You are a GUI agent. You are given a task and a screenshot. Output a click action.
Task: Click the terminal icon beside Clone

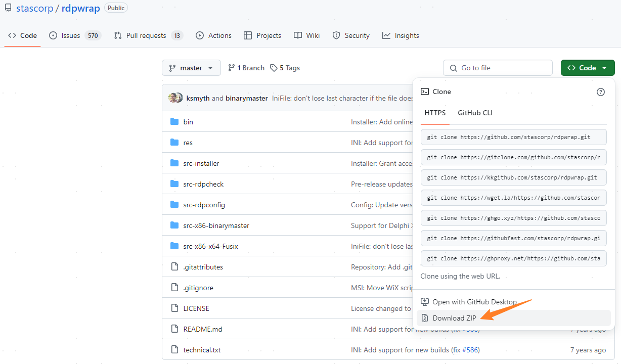425,92
